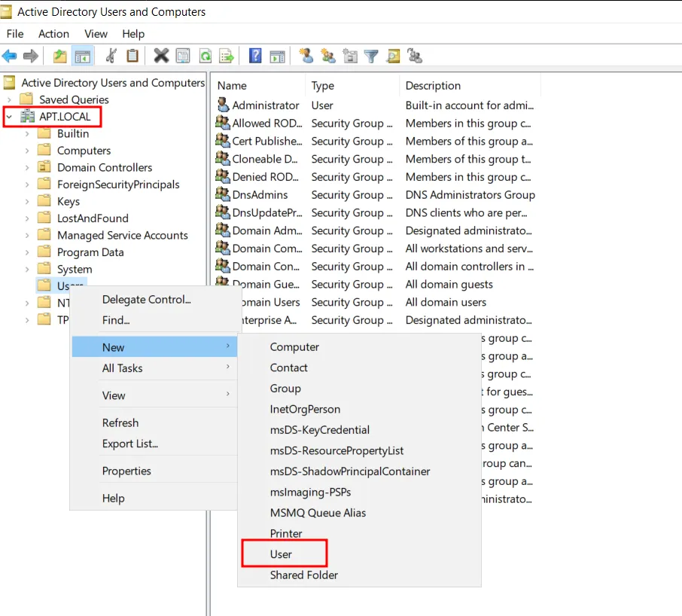Choose Delegate Control from context menu

(x=154, y=299)
